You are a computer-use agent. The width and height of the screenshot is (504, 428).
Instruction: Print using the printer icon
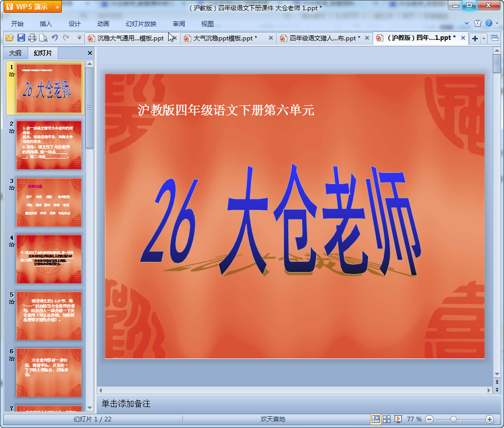[x=32, y=38]
